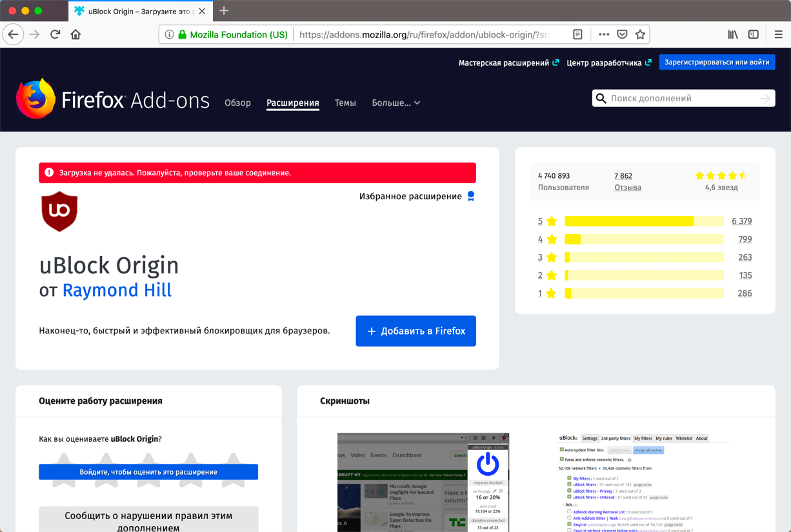Image resolution: width=791 pixels, height=532 pixels.
Task: Click Зарегистрироваться или войти button
Action: [717, 63]
